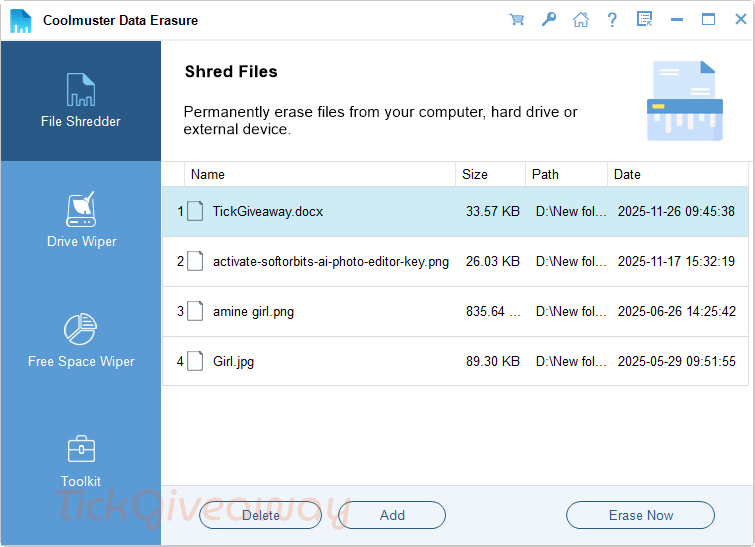Select activate-softorbits-ai-photo-editor-key.png file
The height and width of the screenshot is (547, 755).
pyautogui.click(x=456, y=261)
